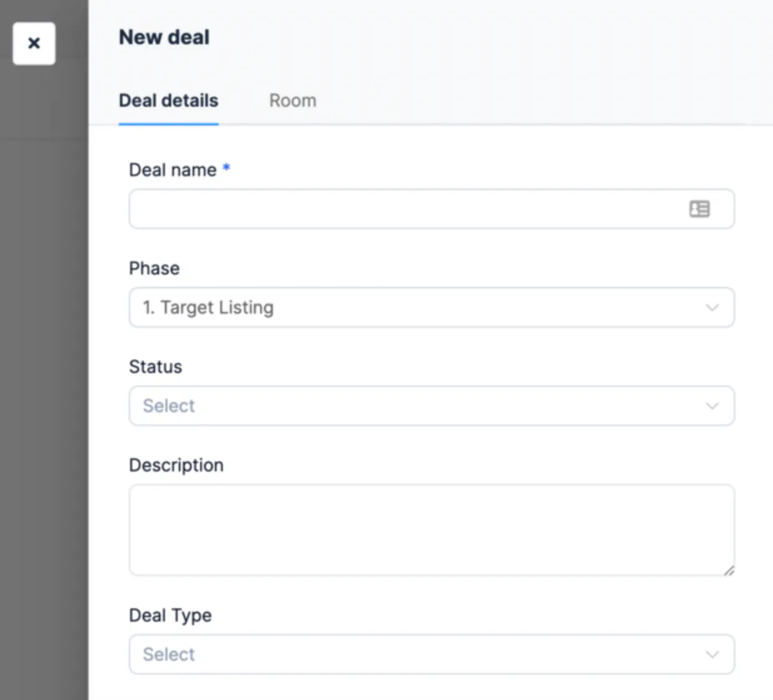773x700 pixels.
Task: Expand the Deal Type dropdown chevron
Action: [712, 654]
